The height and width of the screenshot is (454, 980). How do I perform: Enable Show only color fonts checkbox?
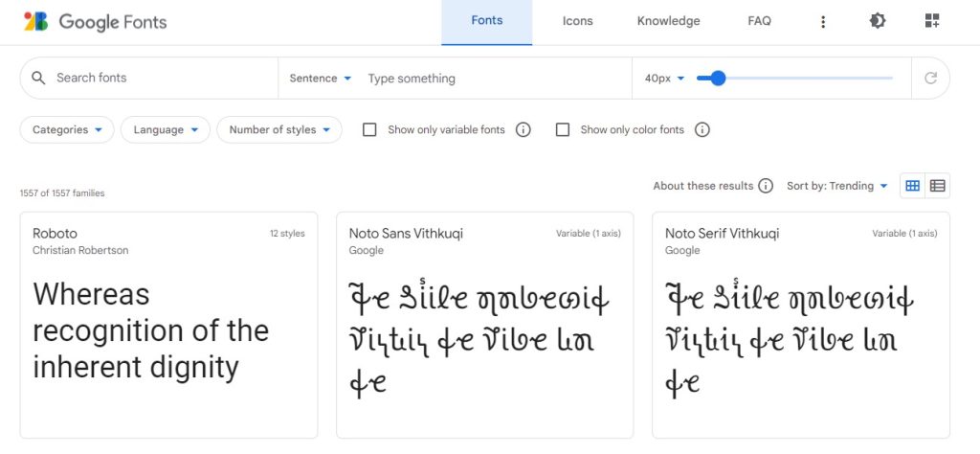click(563, 130)
